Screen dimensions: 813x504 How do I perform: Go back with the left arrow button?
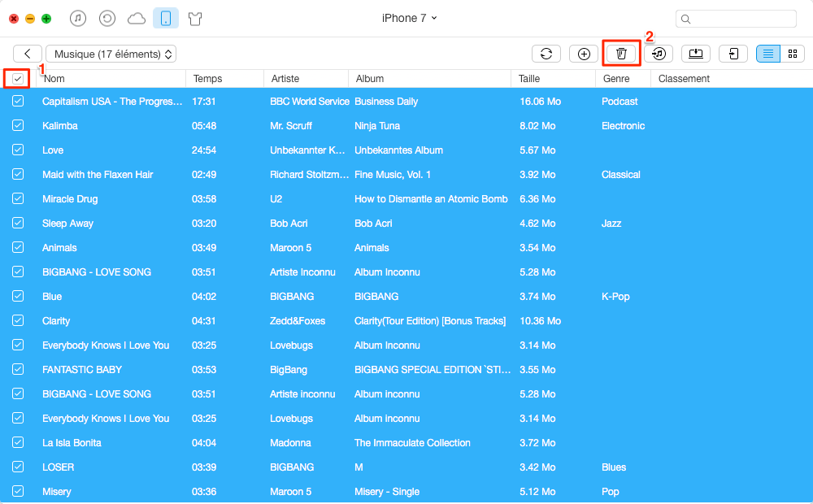(x=28, y=54)
